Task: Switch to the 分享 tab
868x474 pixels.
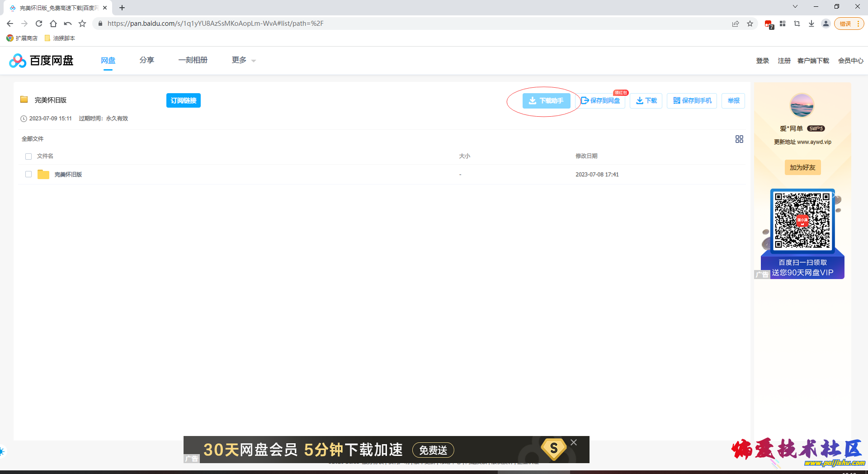Action: click(146, 60)
